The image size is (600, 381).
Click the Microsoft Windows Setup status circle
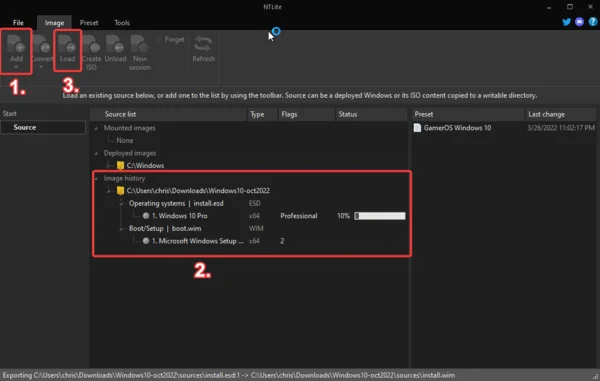[x=146, y=241]
